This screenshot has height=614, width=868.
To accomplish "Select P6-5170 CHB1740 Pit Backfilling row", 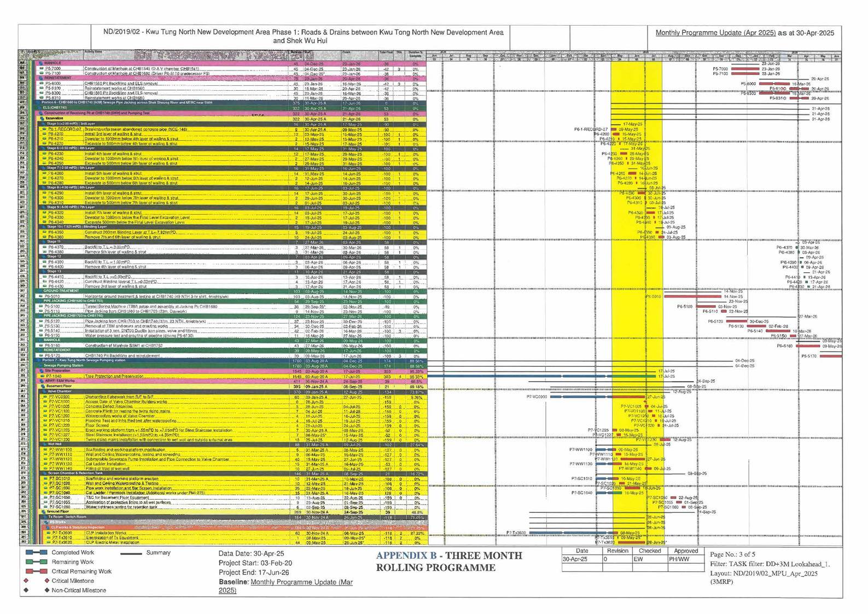I will tap(231, 355).
